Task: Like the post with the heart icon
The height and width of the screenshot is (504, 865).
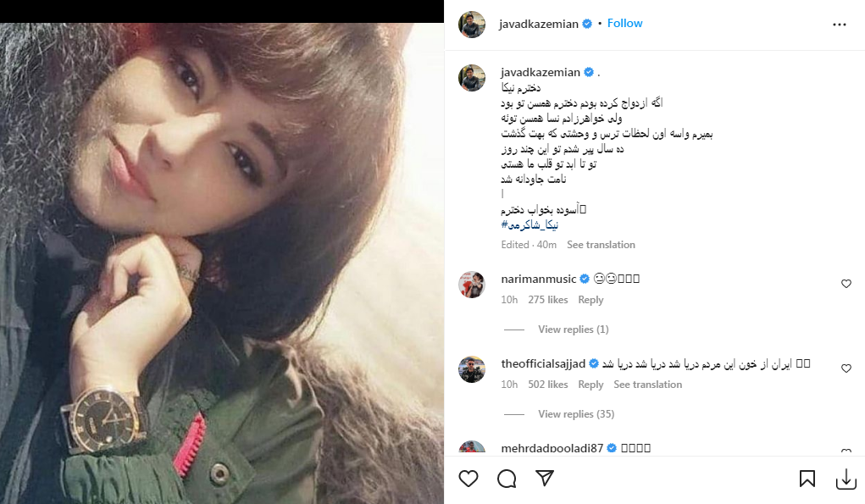Action: coord(469,478)
